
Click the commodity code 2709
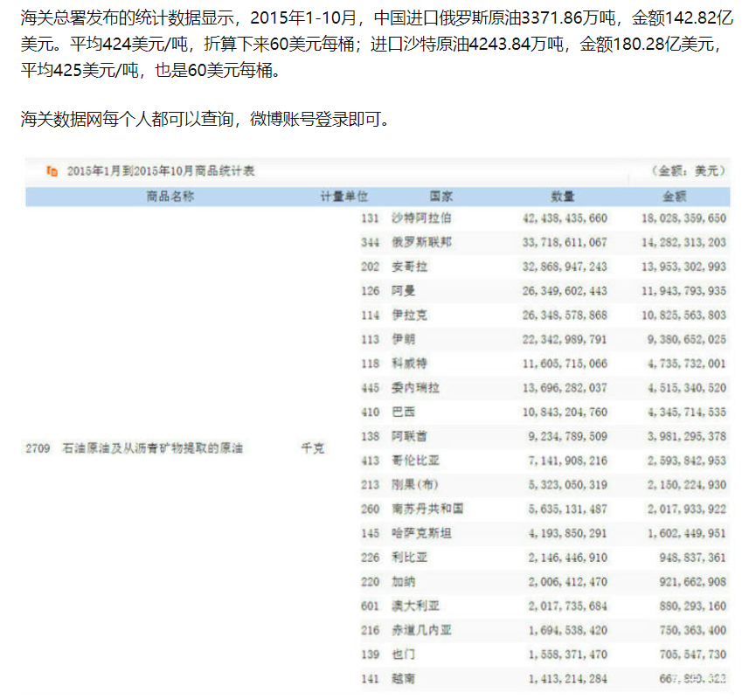pyautogui.click(x=38, y=448)
